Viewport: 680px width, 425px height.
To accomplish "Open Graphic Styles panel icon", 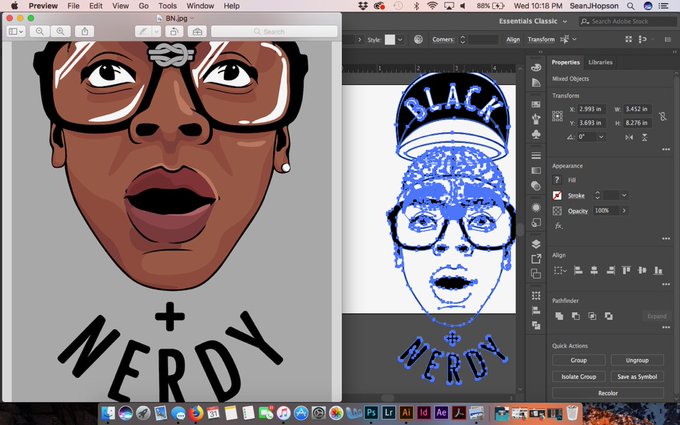I will pyautogui.click(x=536, y=223).
